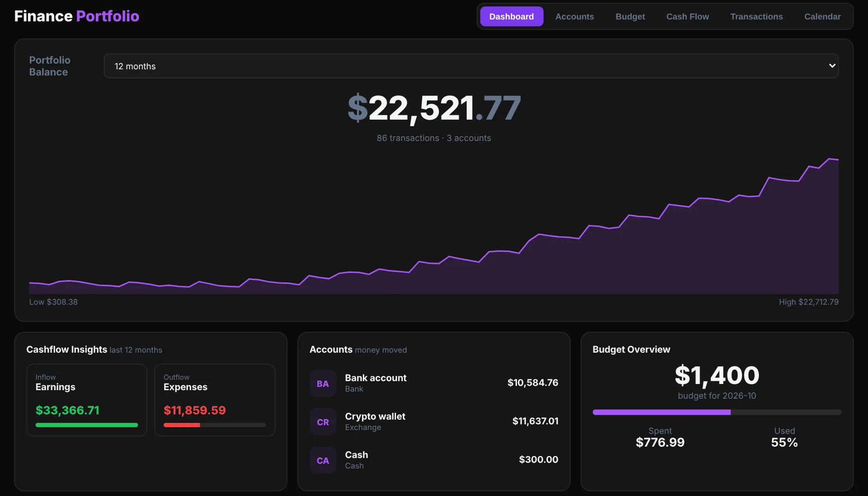The height and width of the screenshot is (496, 868).
Task: Click the portfolio balance line chart
Action: pos(434,226)
